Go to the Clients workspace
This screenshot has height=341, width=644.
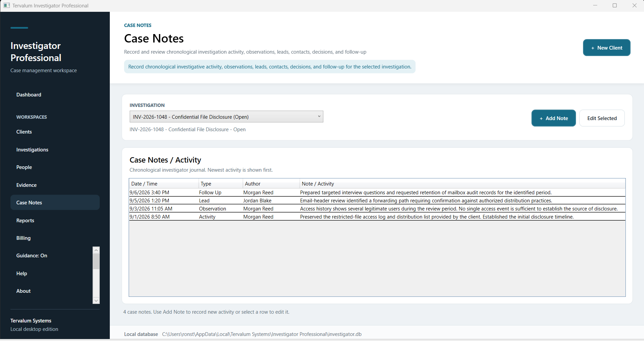(x=55, y=132)
